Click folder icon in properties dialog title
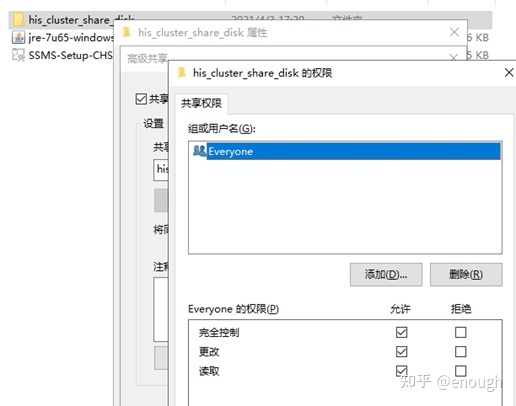This screenshot has height=406, width=516. point(127,32)
